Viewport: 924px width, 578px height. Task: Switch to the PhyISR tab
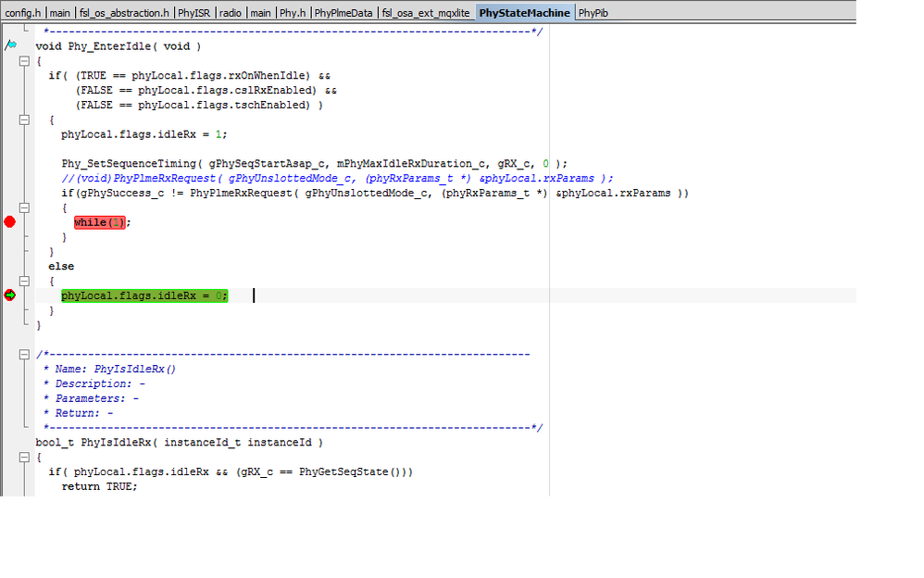[194, 12]
